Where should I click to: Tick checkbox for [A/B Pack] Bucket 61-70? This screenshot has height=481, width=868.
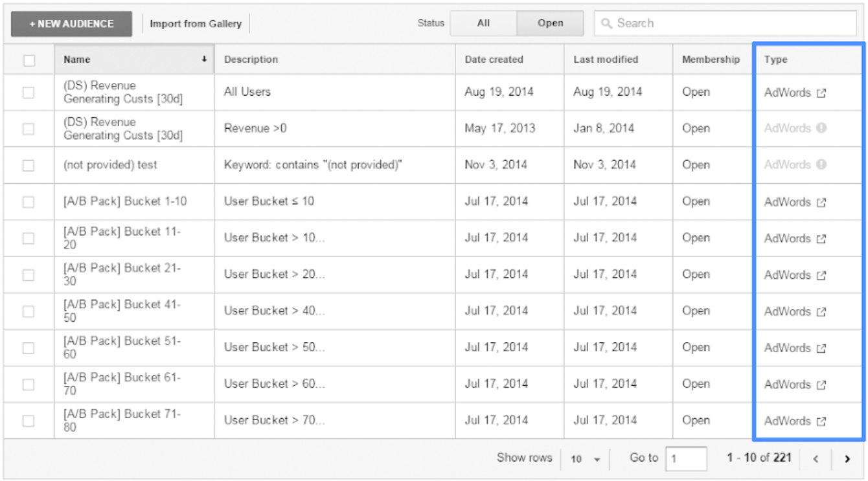29,385
